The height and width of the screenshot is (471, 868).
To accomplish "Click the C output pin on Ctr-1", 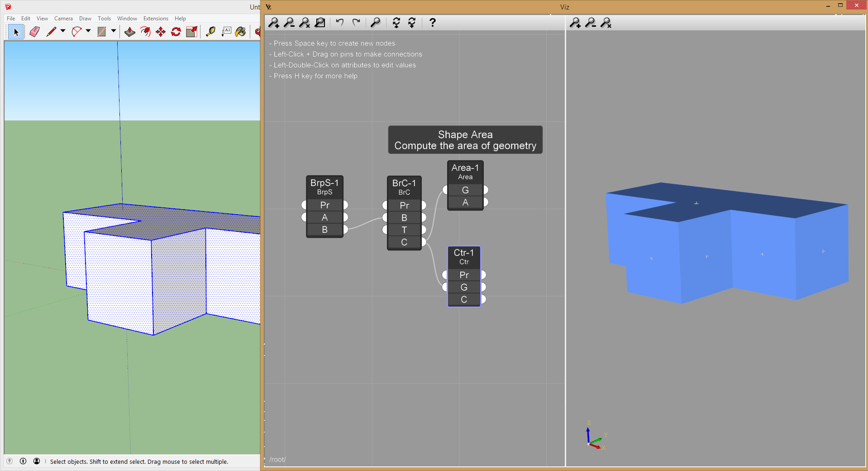I will (x=483, y=299).
